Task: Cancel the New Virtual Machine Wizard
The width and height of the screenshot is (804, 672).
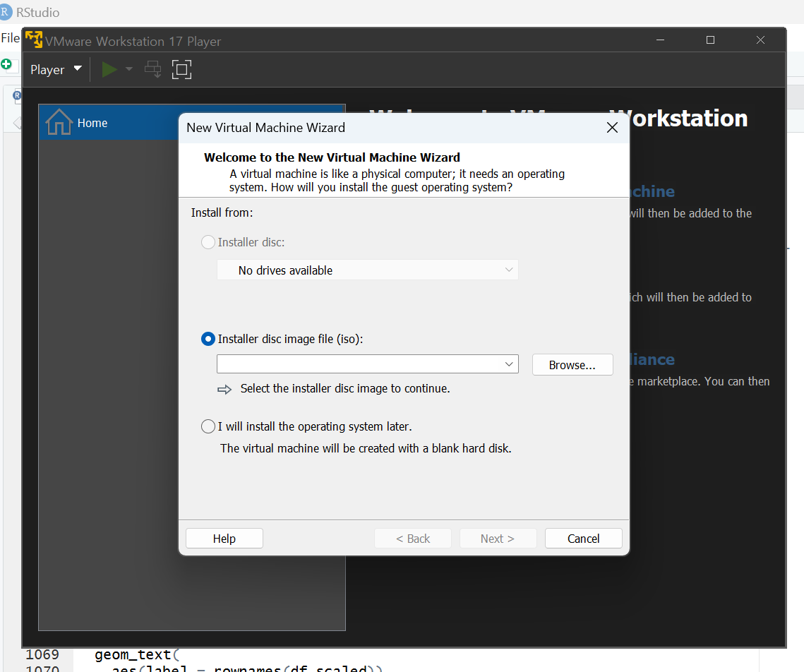Action: click(x=583, y=538)
